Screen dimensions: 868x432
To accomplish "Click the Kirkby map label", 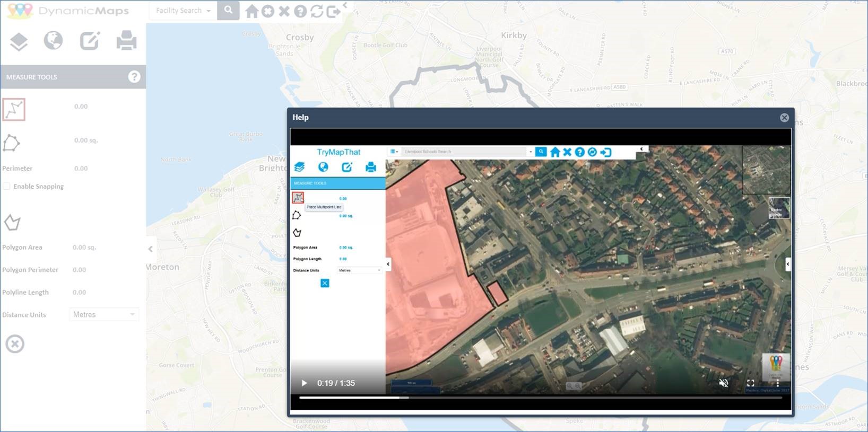I will point(514,36).
